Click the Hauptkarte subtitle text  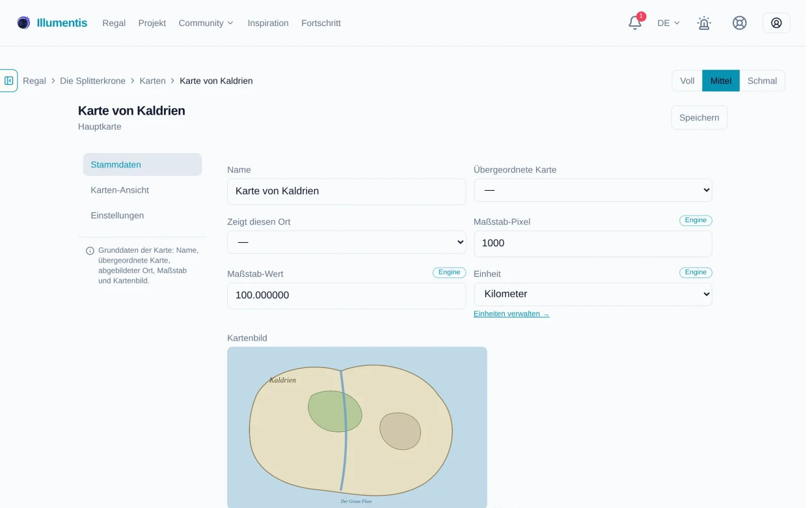(x=100, y=127)
